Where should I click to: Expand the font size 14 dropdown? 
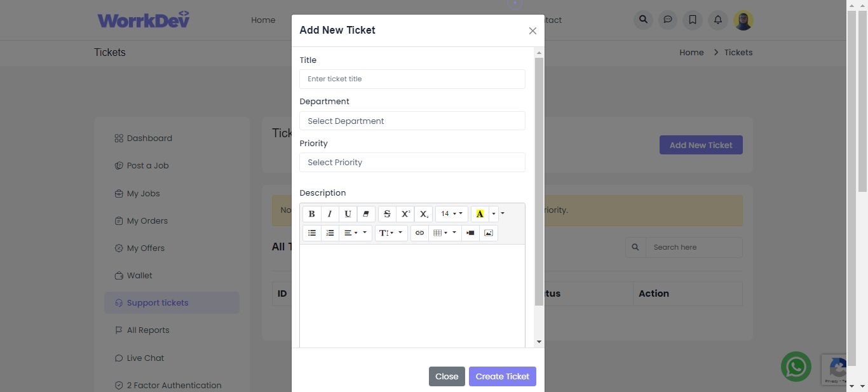(451, 214)
